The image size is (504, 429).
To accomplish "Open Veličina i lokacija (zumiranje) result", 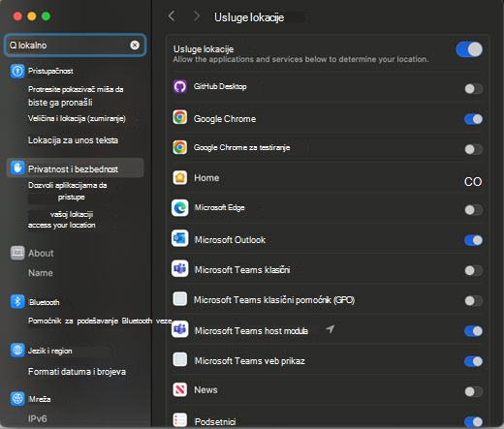I will point(77,118).
